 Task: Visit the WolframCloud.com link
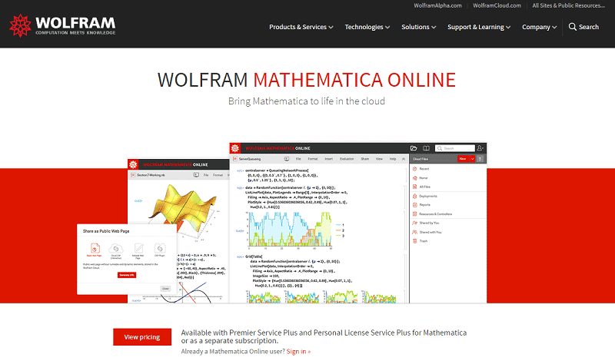coord(497,5)
